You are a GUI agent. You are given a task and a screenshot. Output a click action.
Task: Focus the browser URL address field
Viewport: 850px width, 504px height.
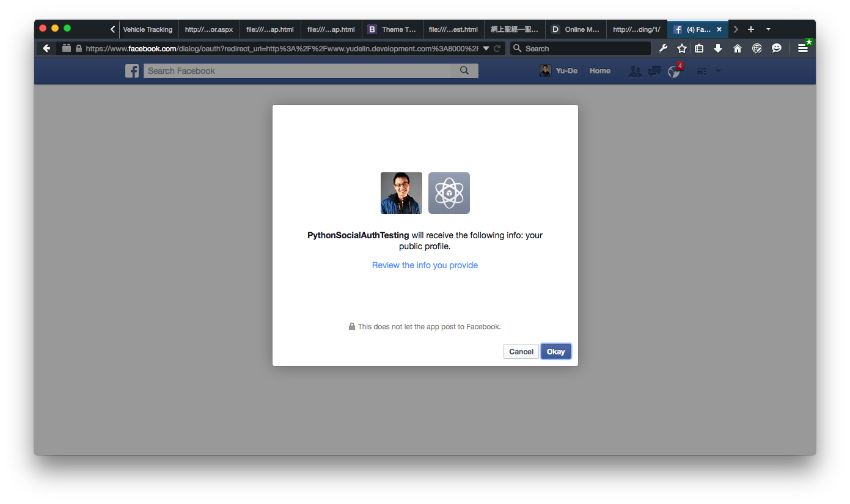[x=281, y=48]
